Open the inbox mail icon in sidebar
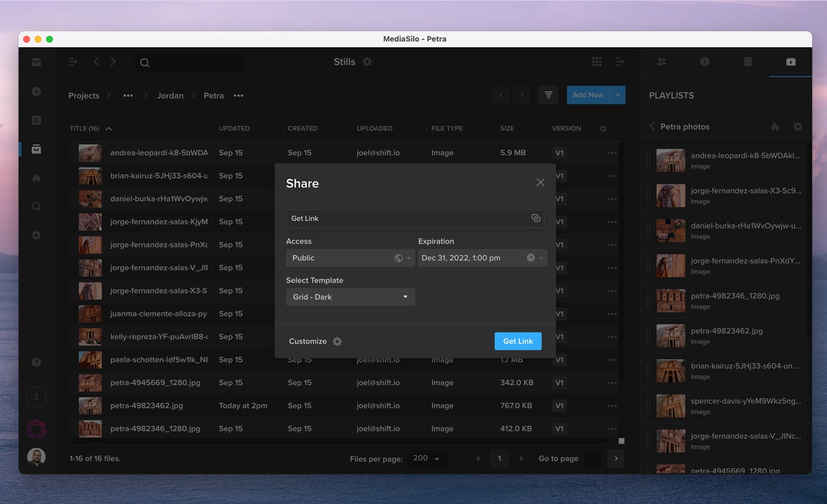 (36, 62)
